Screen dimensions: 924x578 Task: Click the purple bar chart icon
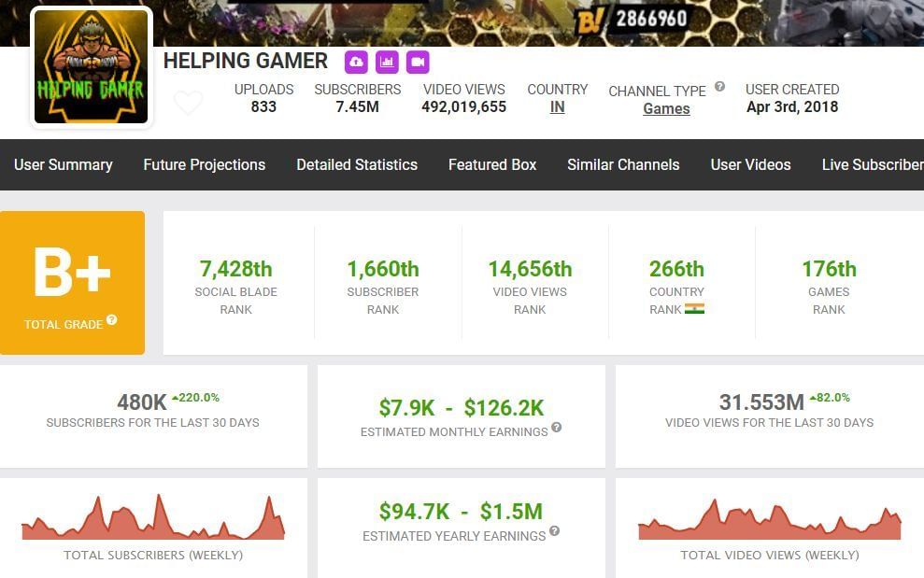pyautogui.click(x=387, y=63)
